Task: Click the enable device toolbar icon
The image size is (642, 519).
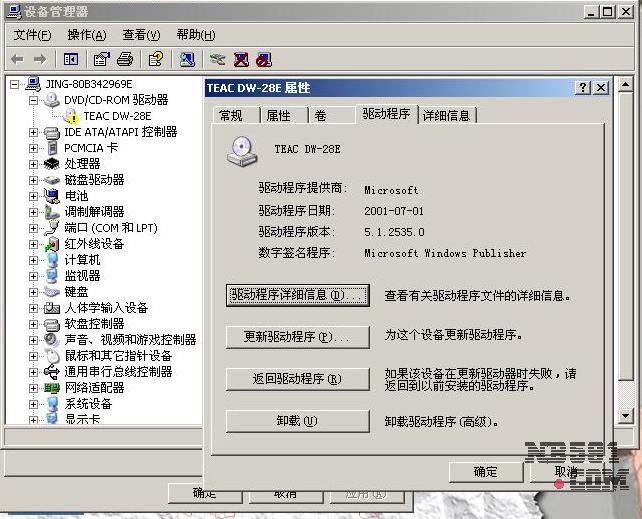Action: pyautogui.click(x=217, y=60)
